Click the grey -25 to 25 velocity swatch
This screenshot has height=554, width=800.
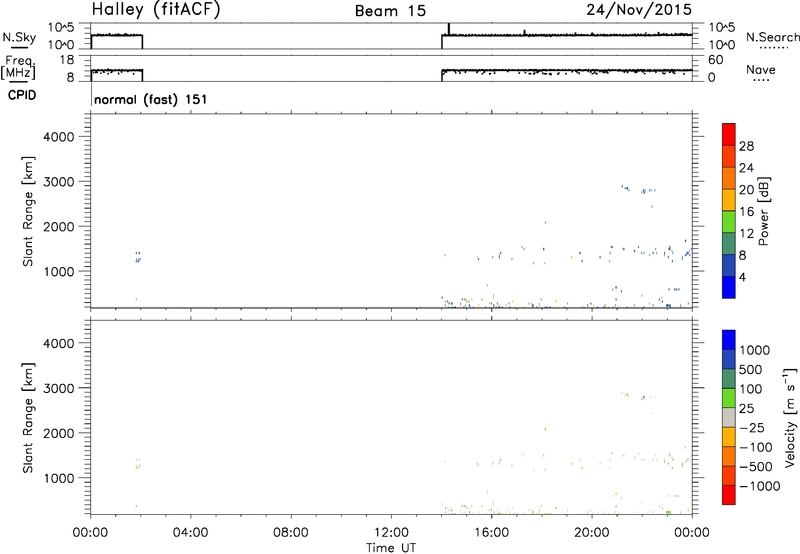729,418
